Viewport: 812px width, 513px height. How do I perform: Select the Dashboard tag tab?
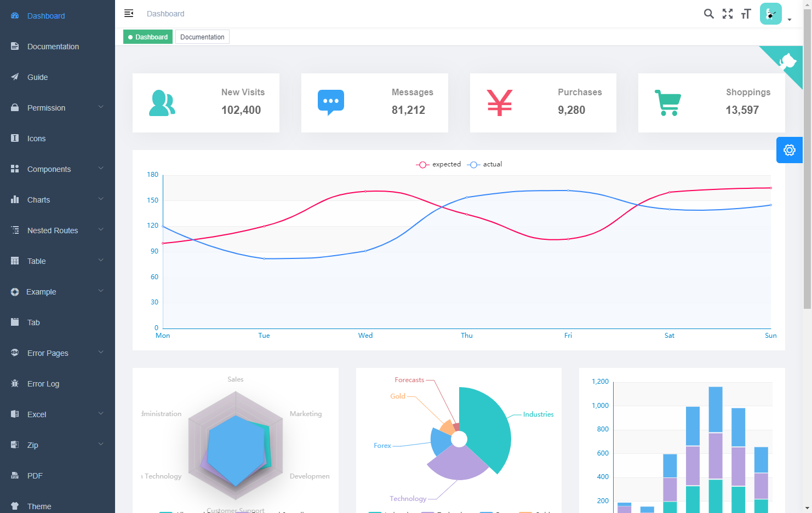click(x=148, y=37)
